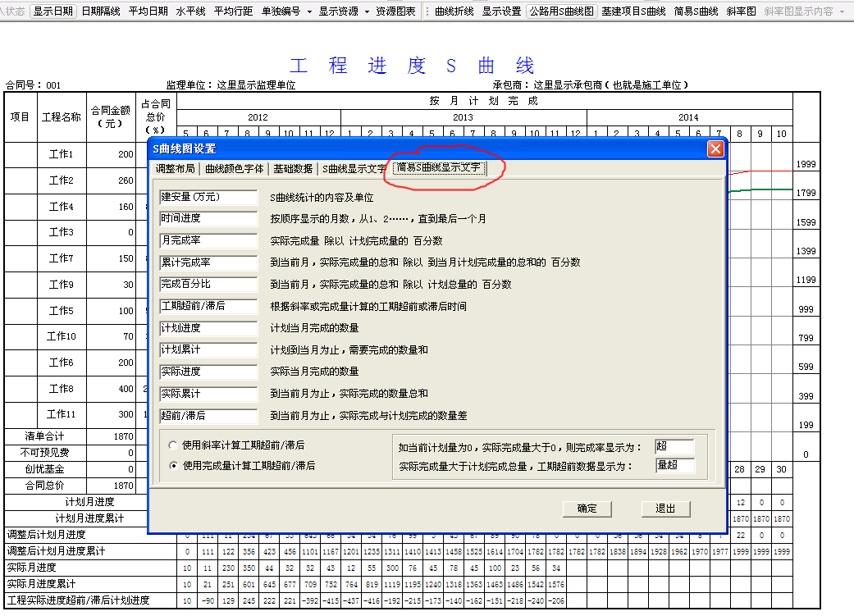Click the 累计完成率 input field
Screen dimensions: 854x616
[x=208, y=262]
